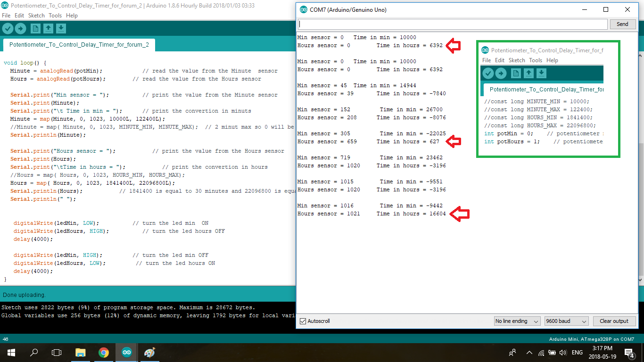Viewport: 644px width, 362px height.
Task: Click the 'Minute = analogRead(potMin);' code line
Action: pos(56,71)
